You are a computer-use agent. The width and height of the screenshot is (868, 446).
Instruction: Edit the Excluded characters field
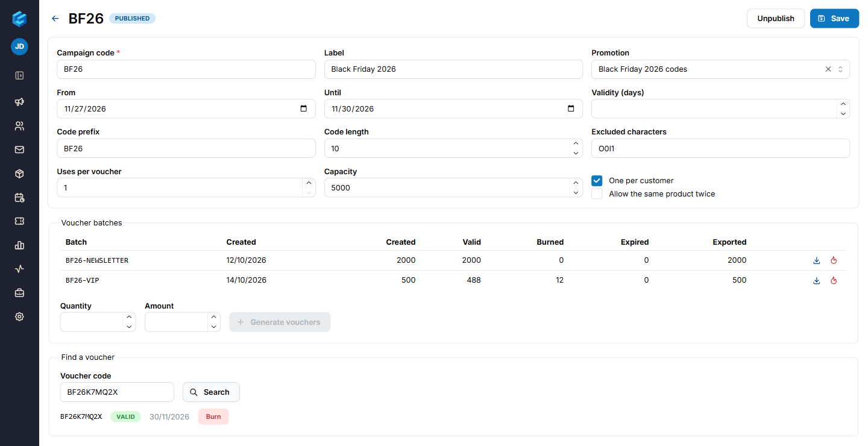click(721, 148)
